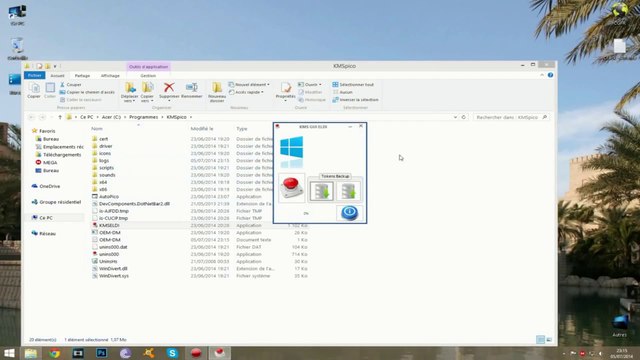Image resolution: width=640 pixels, height=360 pixels.
Task: Switch to the Partage ribbon tab
Action: pyautogui.click(x=82, y=76)
